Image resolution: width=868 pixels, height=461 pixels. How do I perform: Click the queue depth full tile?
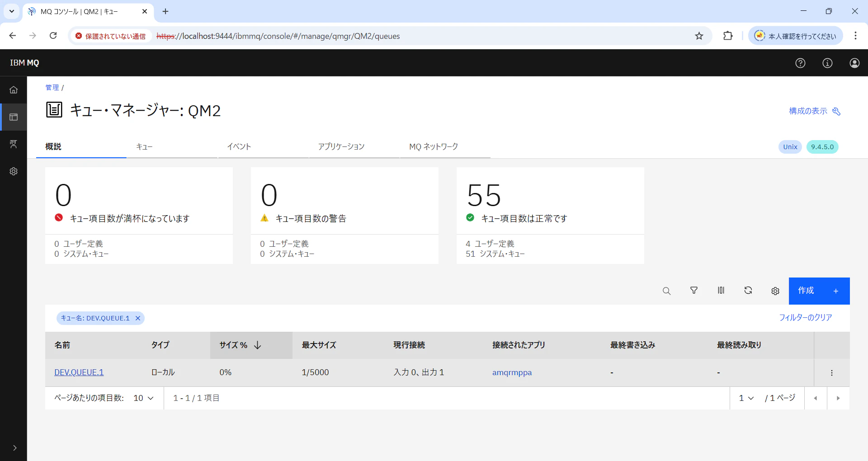click(139, 216)
